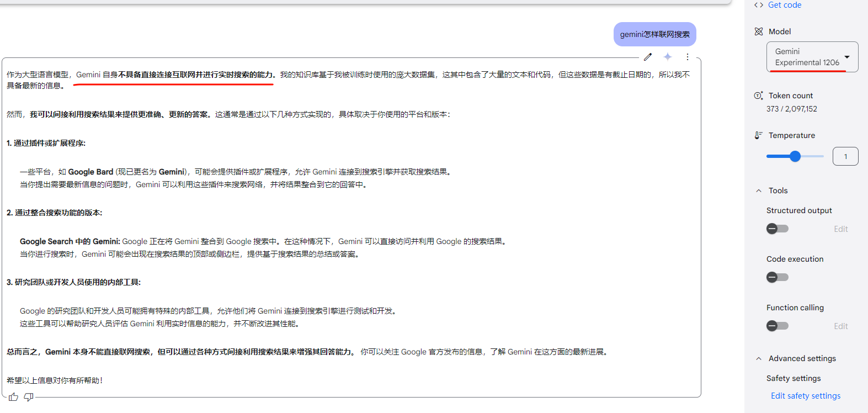Click the thumbs up icon

pos(14,397)
